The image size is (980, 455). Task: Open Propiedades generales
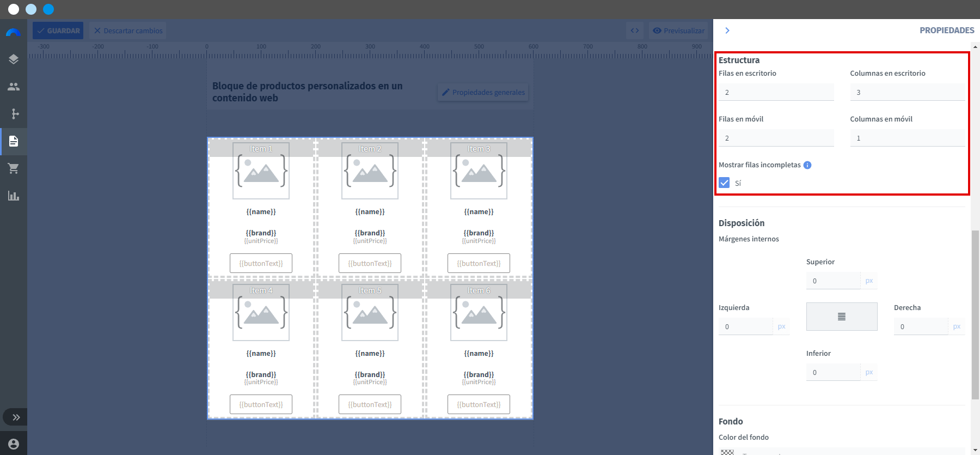click(x=483, y=92)
